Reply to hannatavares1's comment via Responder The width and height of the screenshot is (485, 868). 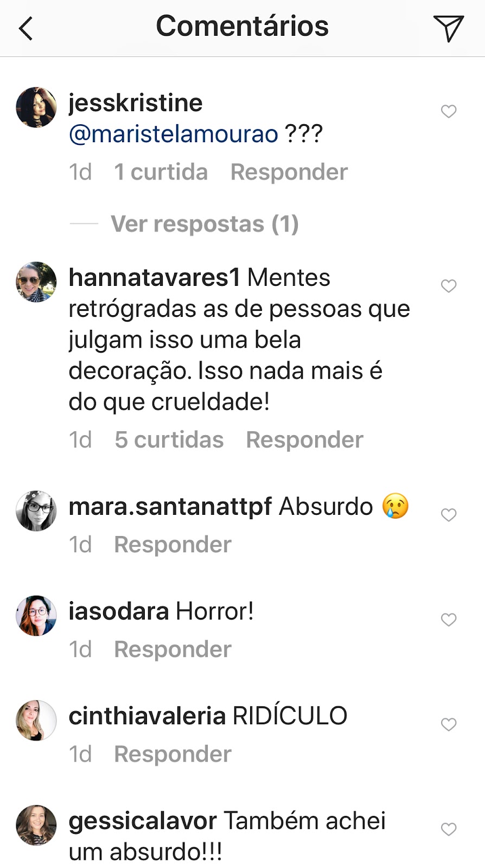pyautogui.click(x=304, y=440)
